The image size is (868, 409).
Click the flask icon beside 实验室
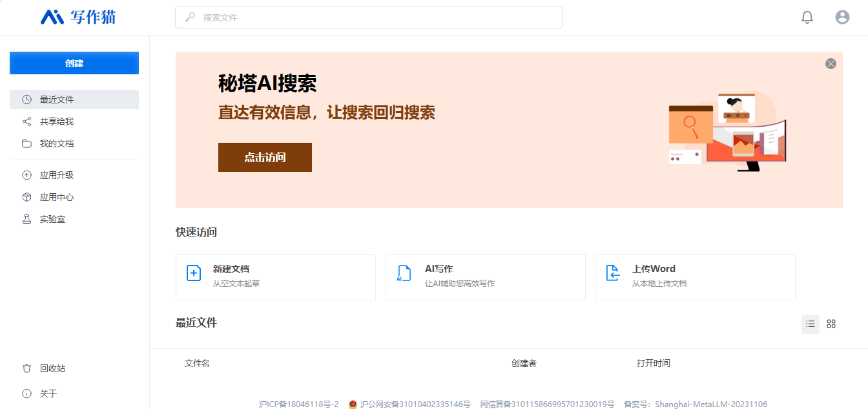(x=26, y=219)
